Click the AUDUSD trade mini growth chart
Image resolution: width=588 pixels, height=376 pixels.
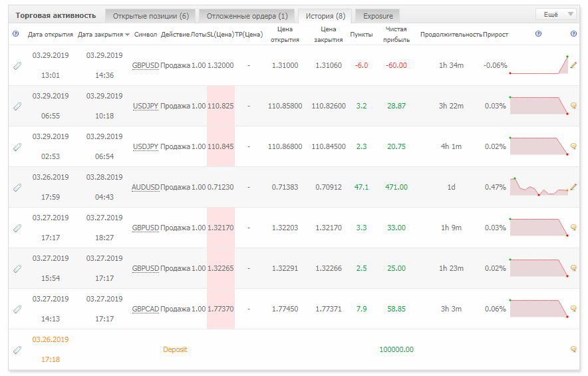pyautogui.click(x=539, y=186)
